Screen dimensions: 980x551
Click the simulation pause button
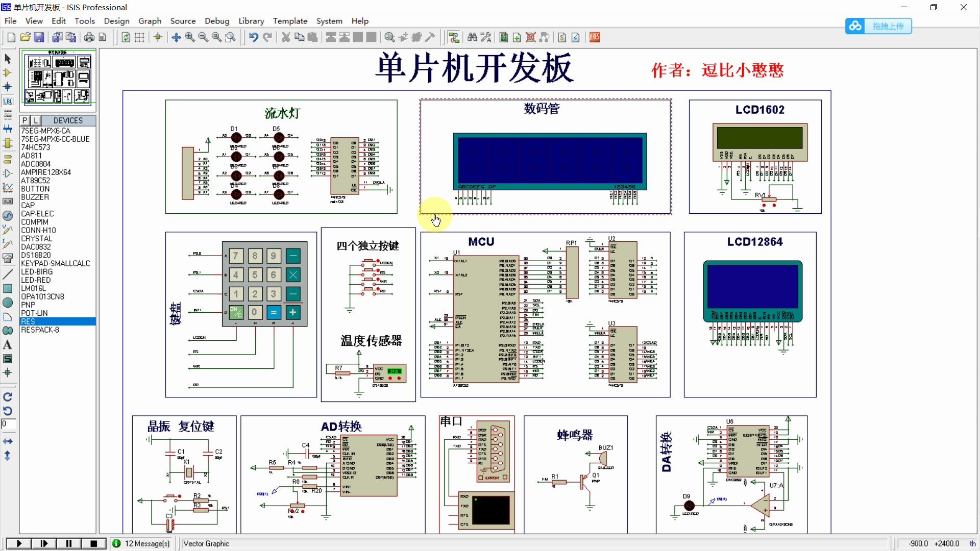pos(69,543)
